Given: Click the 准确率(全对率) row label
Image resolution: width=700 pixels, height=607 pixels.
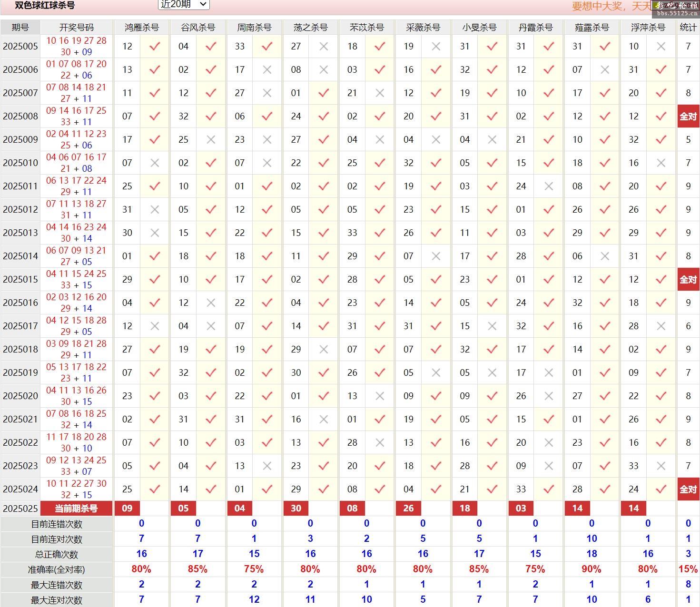Looking at the screenshot, I should pyautogui.click(x=57, y=570).
